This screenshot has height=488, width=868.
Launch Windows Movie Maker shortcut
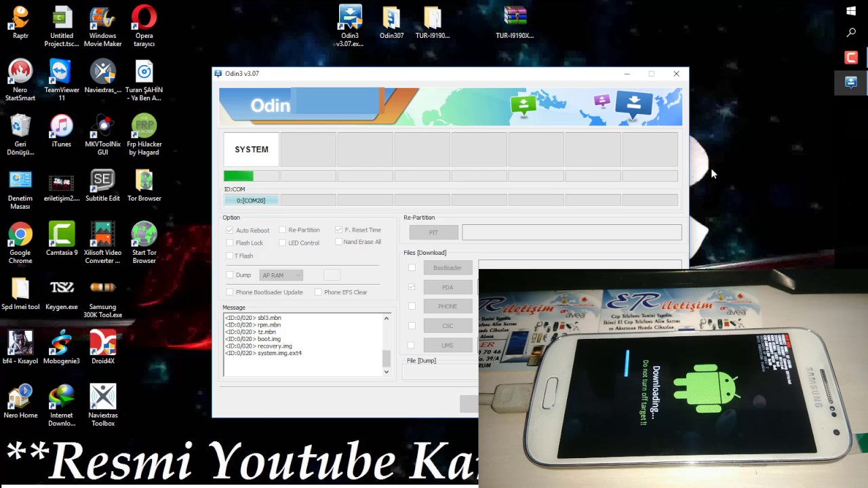click(102, 26)
